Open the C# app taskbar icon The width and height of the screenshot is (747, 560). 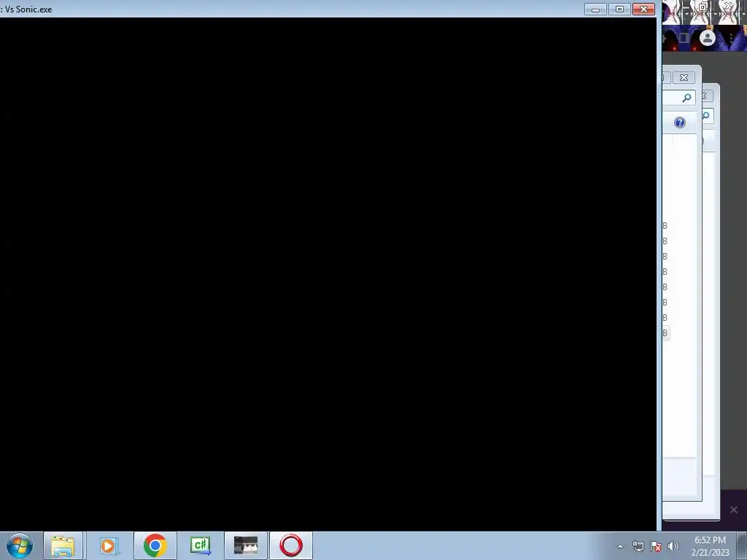click(x=201, y=545)
